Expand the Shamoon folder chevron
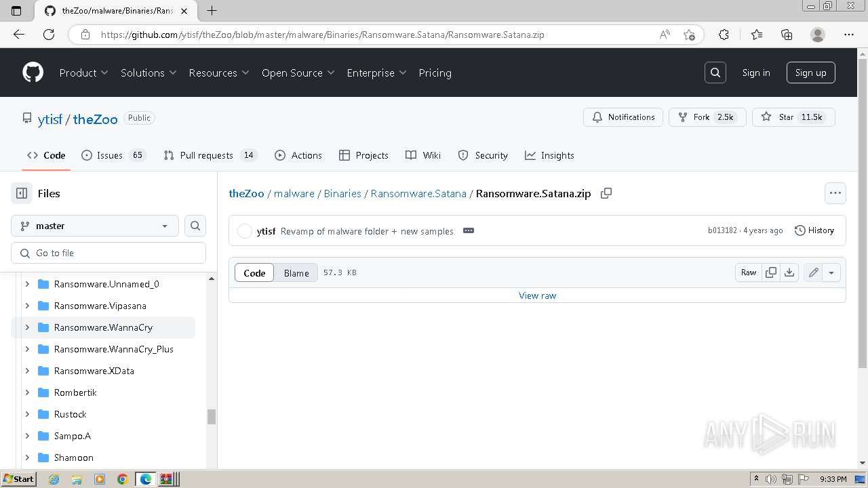 click(27, 457)
